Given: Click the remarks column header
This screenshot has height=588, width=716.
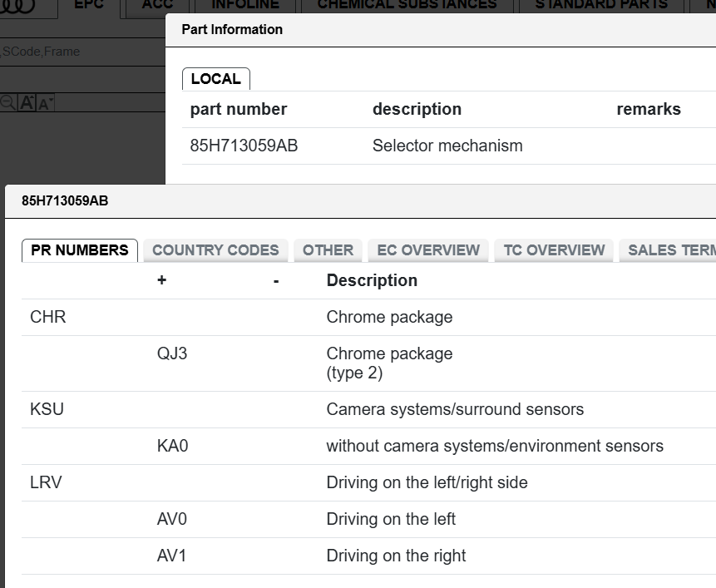Looking at the screenshot, I should pos(649,109).
